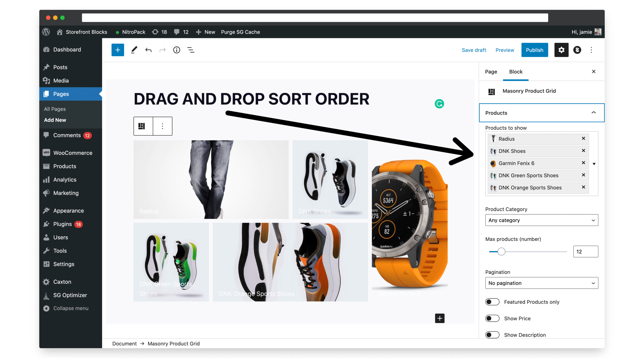Remove DNK Green Sports Shoes item
Viewport: 644px width, 358px height.
tap(583, 175)
